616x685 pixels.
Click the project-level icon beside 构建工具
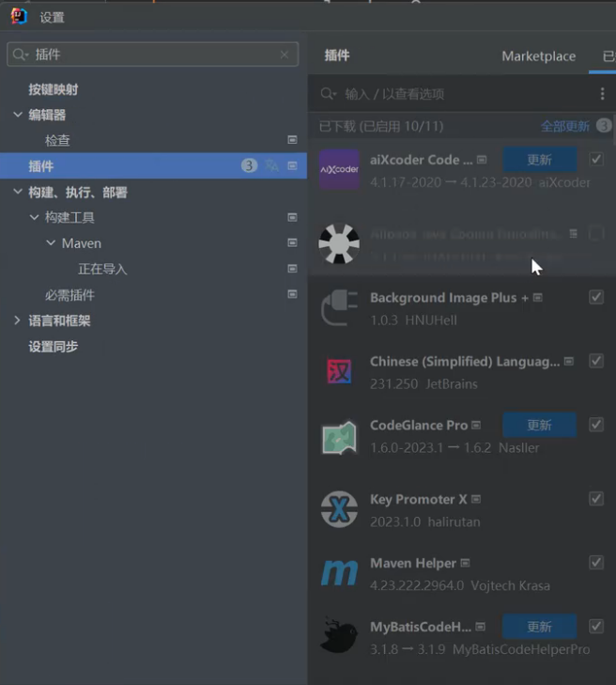tap(292, 217)
